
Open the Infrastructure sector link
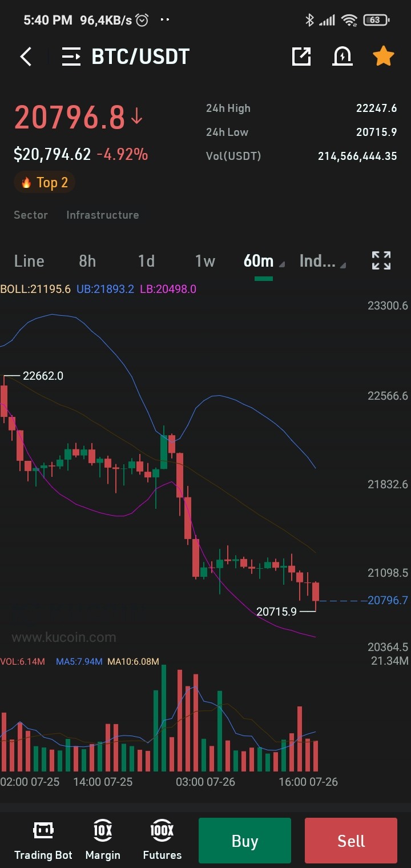tap(103, 215)
